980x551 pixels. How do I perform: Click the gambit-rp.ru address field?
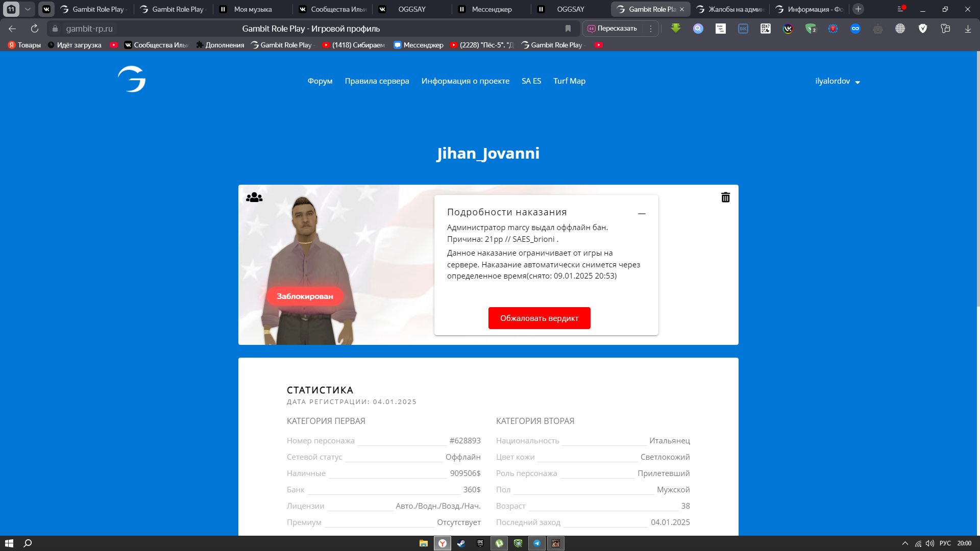pos(89,29)
